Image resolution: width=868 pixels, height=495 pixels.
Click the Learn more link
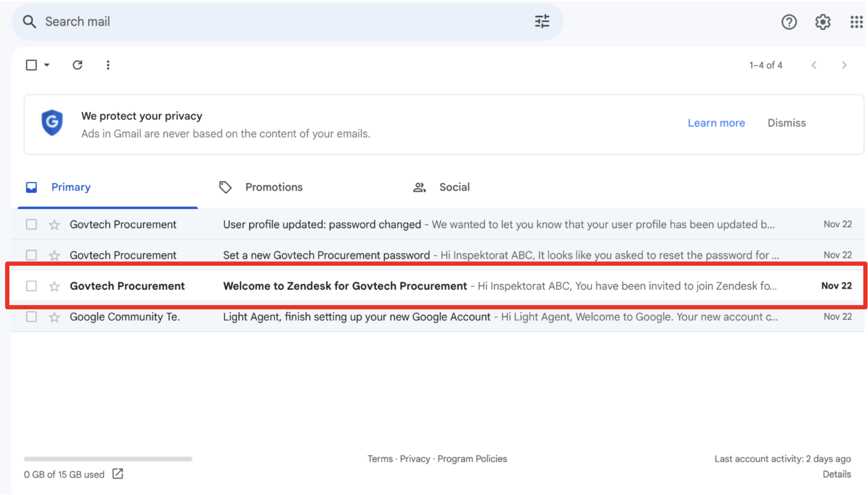(x=716, y=123)
